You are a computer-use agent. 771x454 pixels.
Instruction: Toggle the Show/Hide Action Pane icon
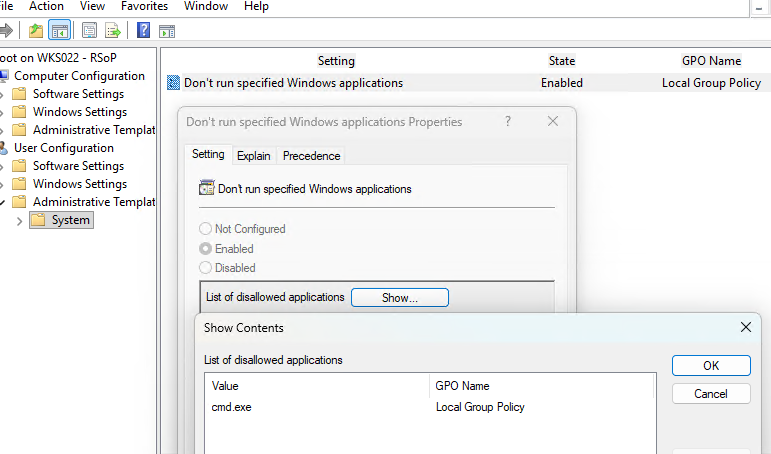[167, 31]
